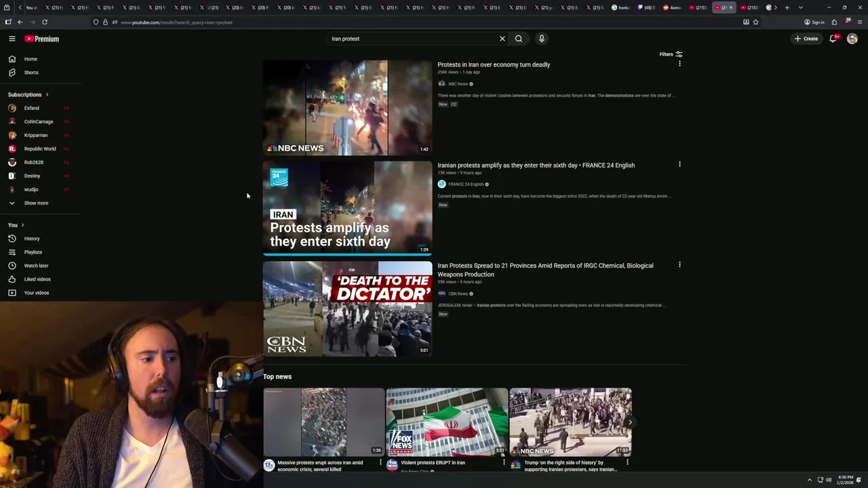The width and height of the screenshot is (868, 488).
Task: Clear the search box with the X icon
Action: click(x=502, y=39)
